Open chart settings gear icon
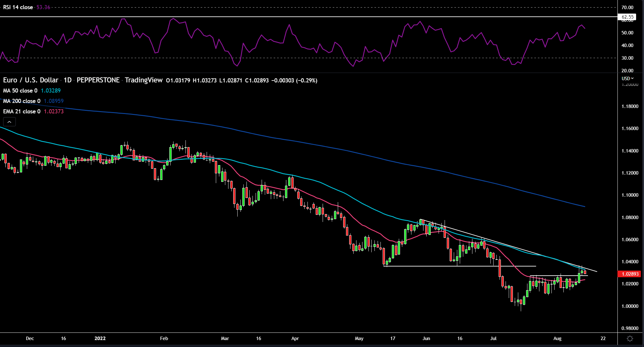This screenshot has height=347, width=644. (x=630, y=338)
